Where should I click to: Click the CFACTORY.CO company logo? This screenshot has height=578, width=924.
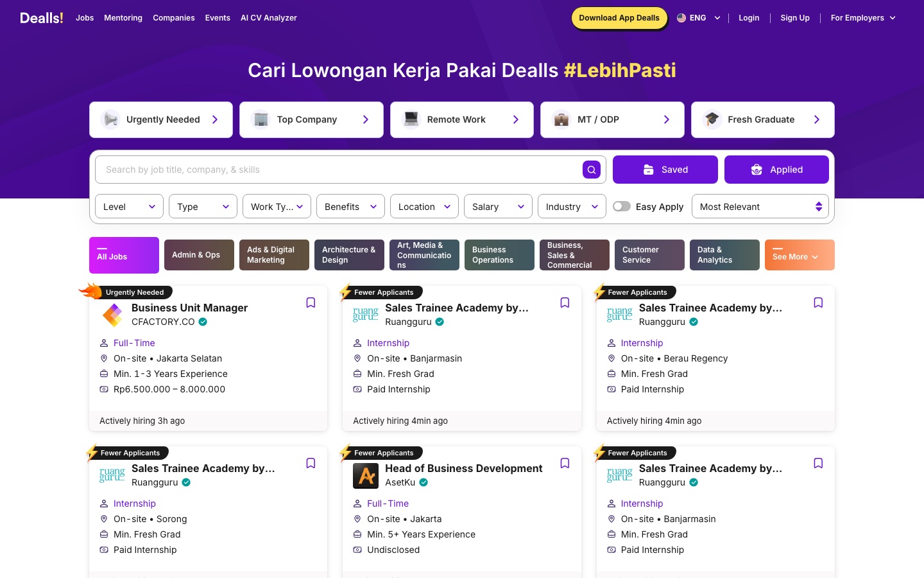[112, 315]
